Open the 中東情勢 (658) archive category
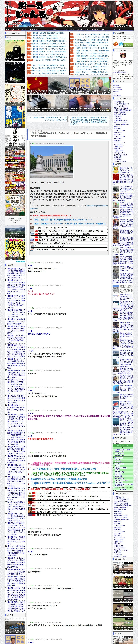The image size is (138, 644). tap(119, 102)
